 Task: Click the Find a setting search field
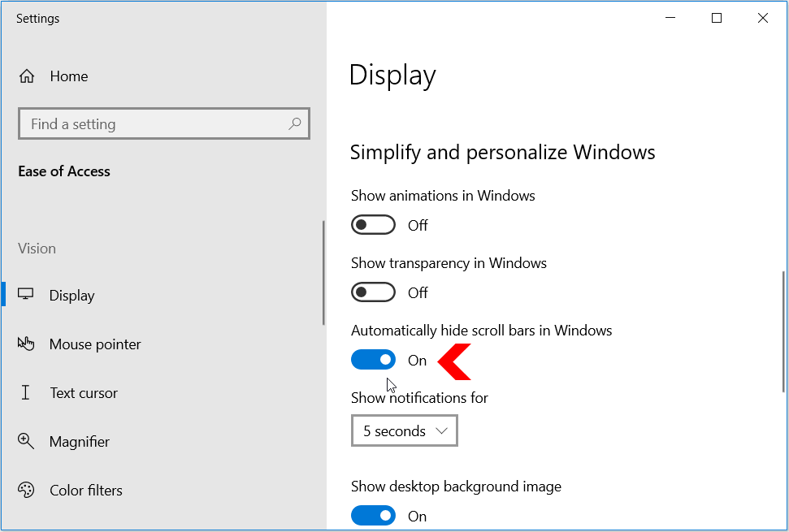(x=154, y=124)
